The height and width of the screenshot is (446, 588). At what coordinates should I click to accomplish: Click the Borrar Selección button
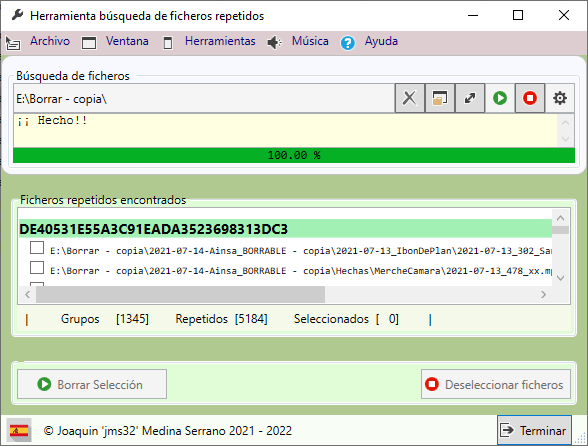(x=92, y=384)
